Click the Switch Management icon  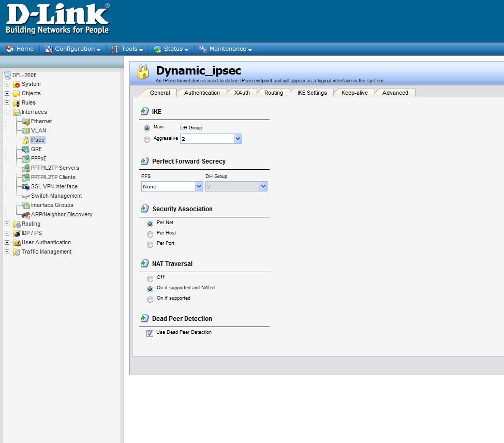pos(26,196)
